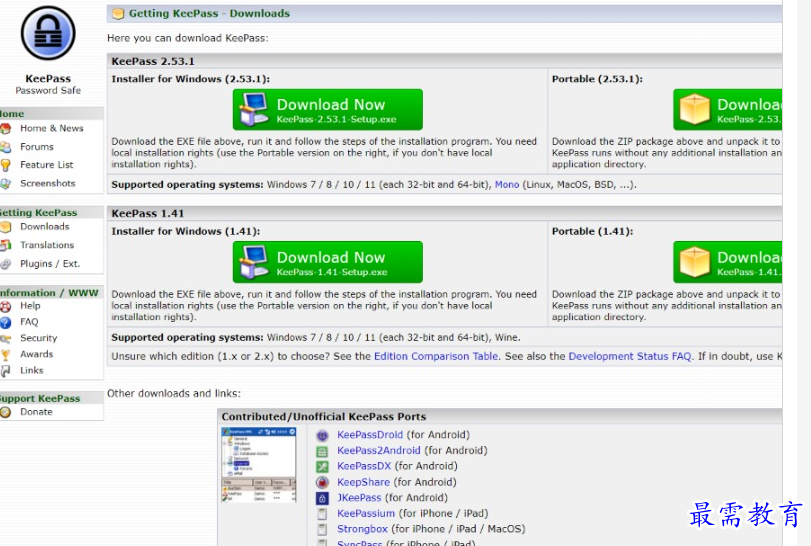Click the KeePass 1.41 section heading
This screenshot has height=546, width=811.
coord(147,214)
